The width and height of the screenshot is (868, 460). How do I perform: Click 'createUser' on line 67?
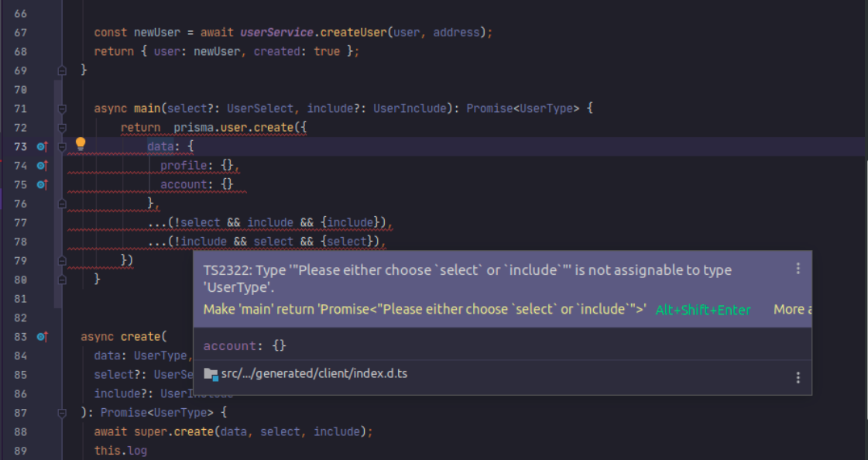pos(353,33)
